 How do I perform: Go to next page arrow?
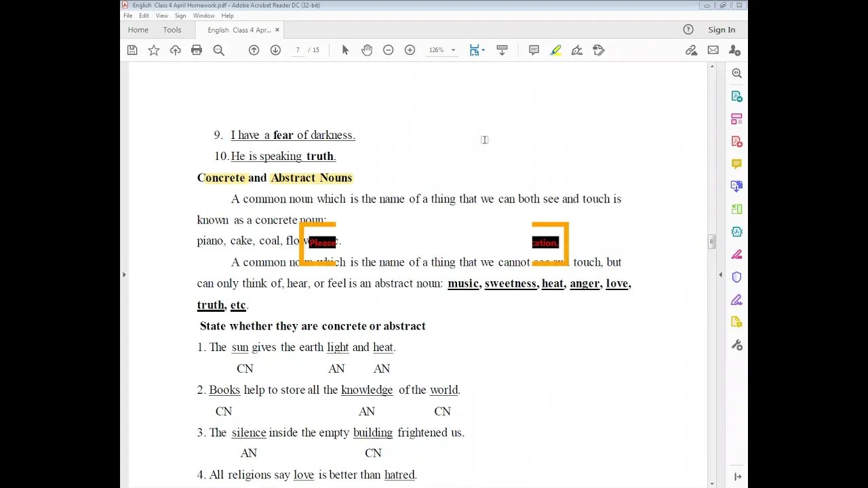click(275, 50)
